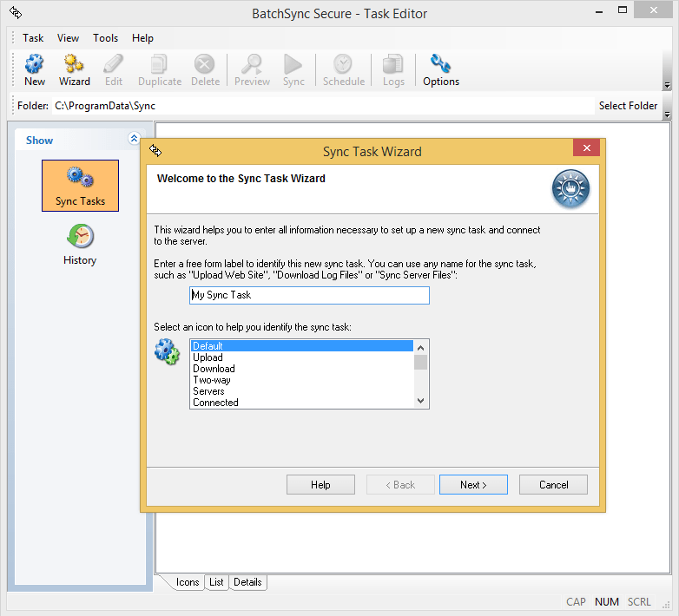Click icon list scrollbar up arrow
The width and height of the screenshot is (679, 616).
click(420, 347)
